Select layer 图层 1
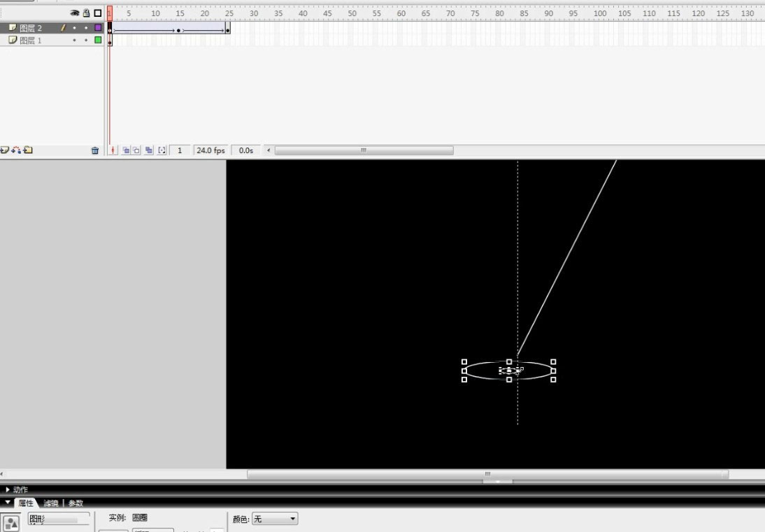This screenshot has width=765, height=532. [31, 41]
